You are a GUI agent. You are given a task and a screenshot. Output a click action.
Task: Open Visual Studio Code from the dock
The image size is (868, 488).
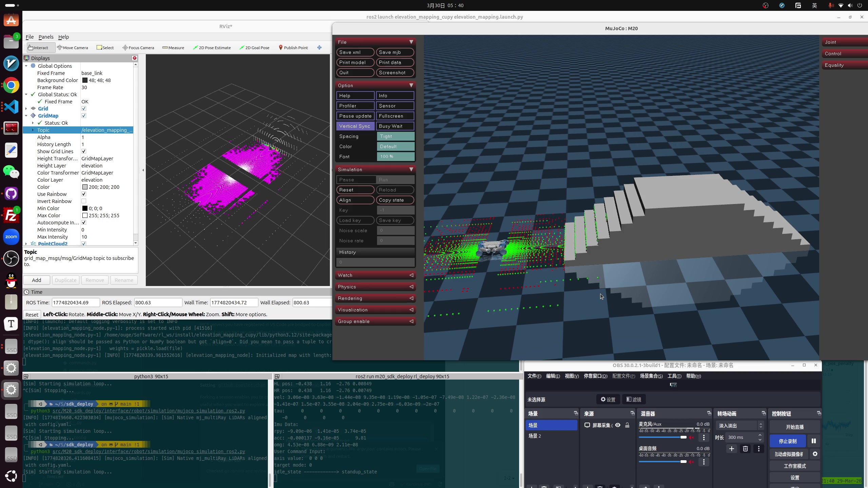pyautogui.click(x=11, y=107)
